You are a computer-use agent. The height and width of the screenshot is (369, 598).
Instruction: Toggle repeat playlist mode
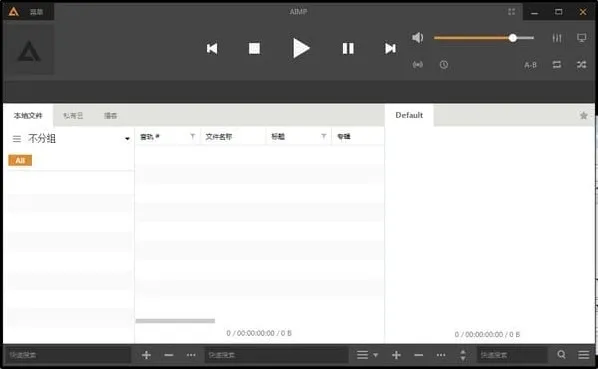pos(557,65)
